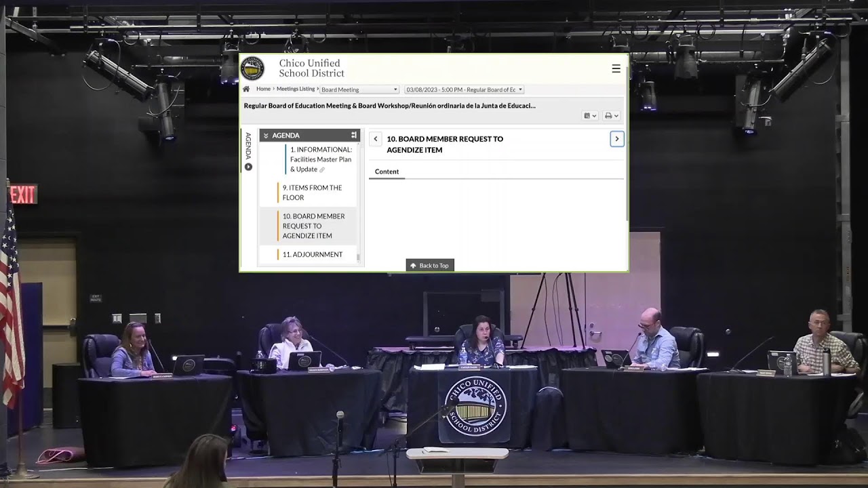Click the pin icon in the Agenda header
Viewport: 868px width, 488px height.
[354, 136]
